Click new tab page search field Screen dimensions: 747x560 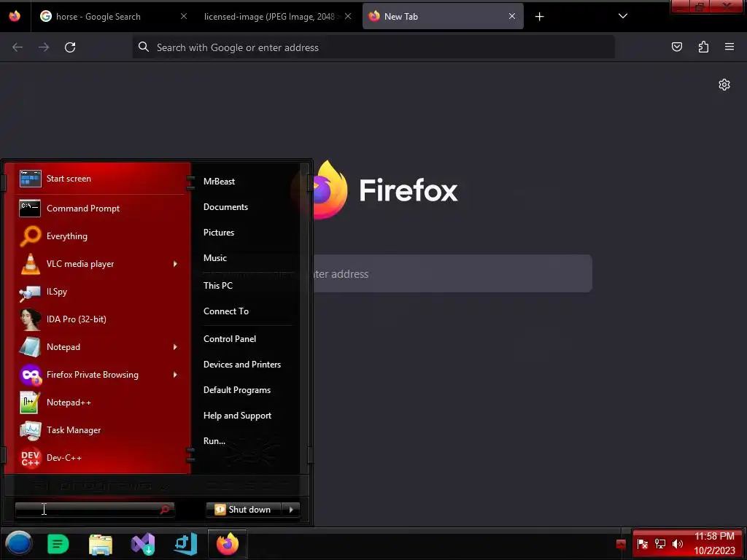point(452,274)
